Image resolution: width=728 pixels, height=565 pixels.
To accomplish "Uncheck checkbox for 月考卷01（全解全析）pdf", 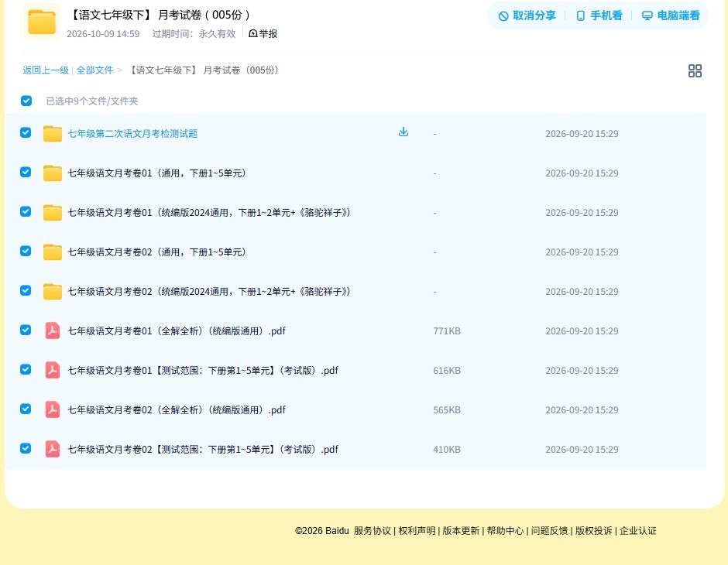I will [26, 330].
